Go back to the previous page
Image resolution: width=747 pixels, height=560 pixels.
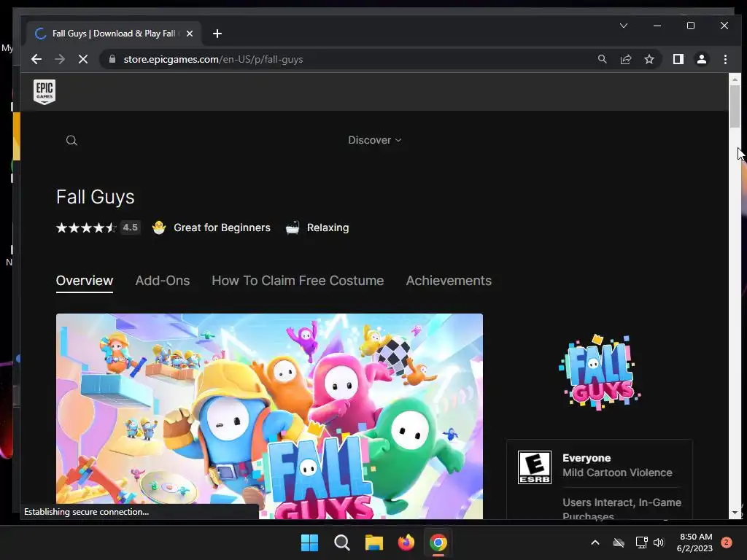pos(36,59)
